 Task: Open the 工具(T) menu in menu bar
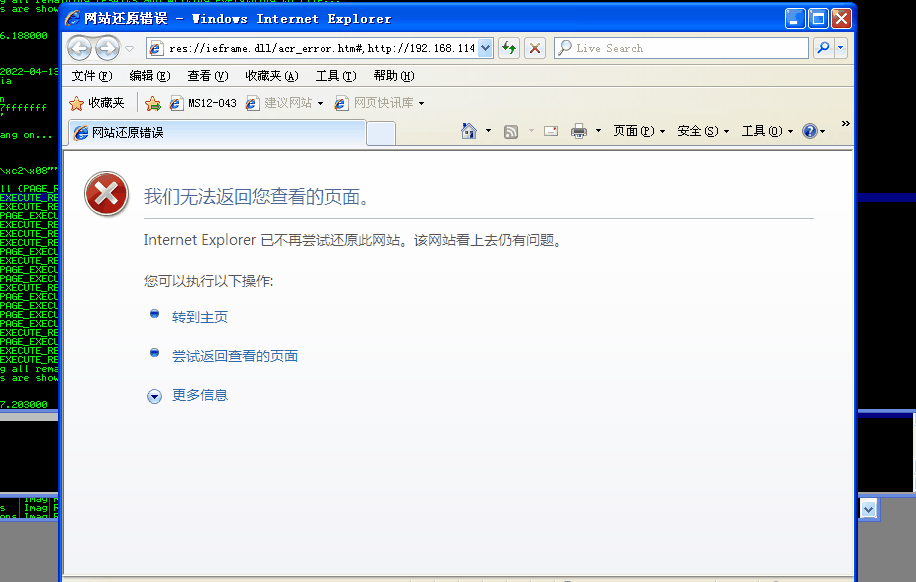tap(336, 76)
